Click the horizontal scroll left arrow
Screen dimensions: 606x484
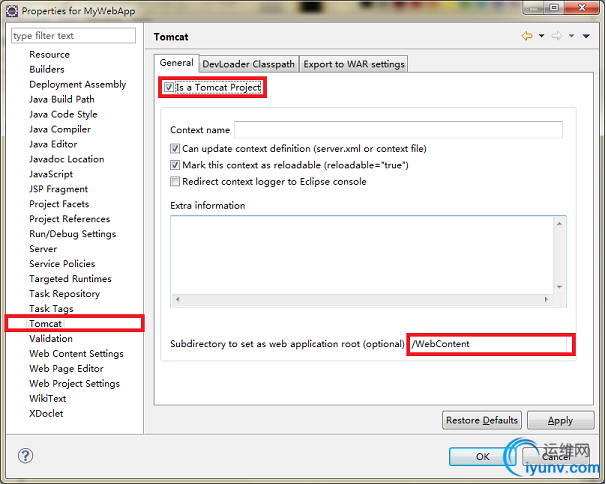[177, 299]
